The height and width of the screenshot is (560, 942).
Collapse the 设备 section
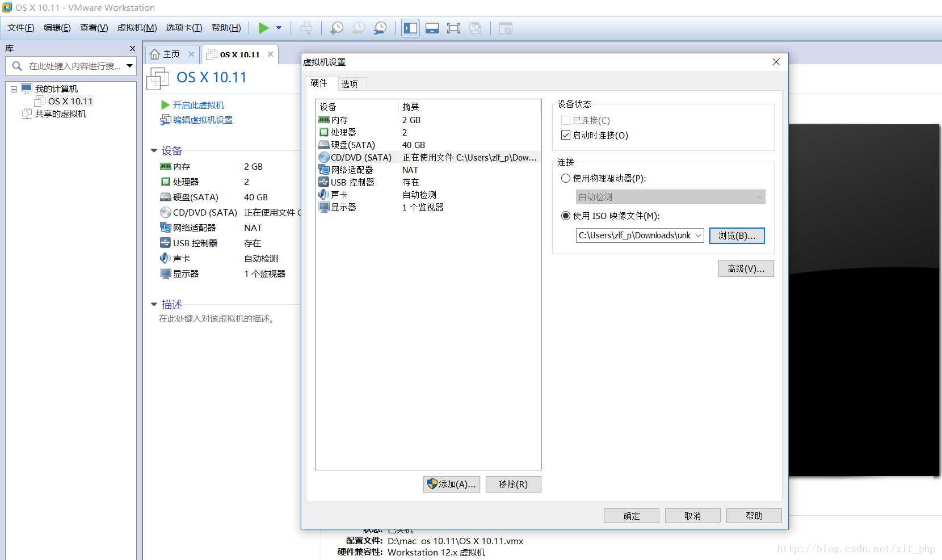[154, 151]
